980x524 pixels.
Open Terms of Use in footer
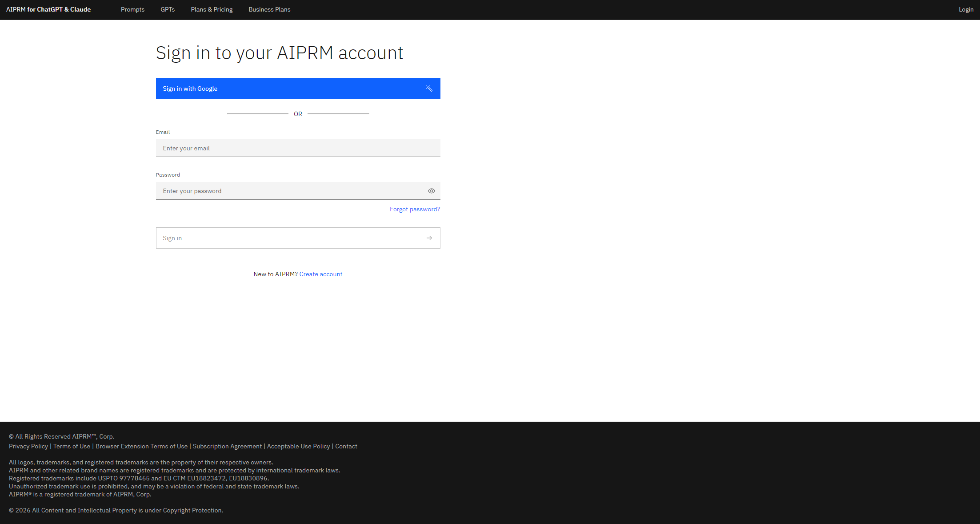[x=72, y=446]
